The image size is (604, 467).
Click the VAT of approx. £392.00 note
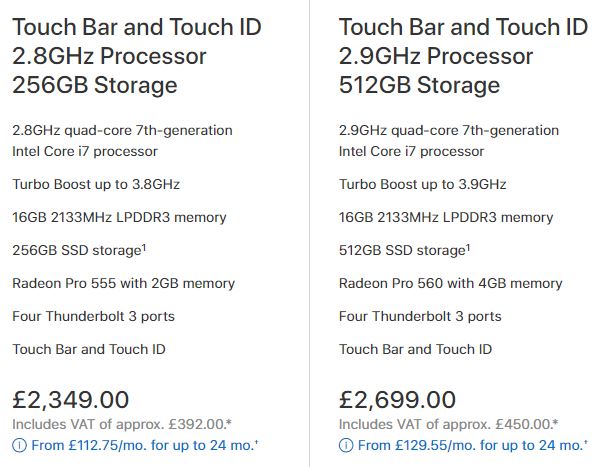(x=122, y=424)
